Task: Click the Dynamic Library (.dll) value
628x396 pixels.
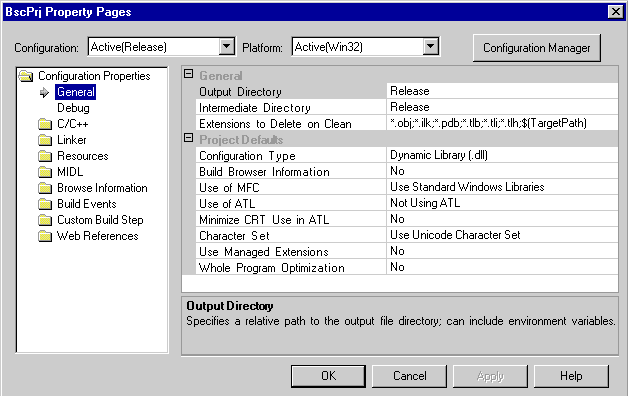Action: click(502, 155)
